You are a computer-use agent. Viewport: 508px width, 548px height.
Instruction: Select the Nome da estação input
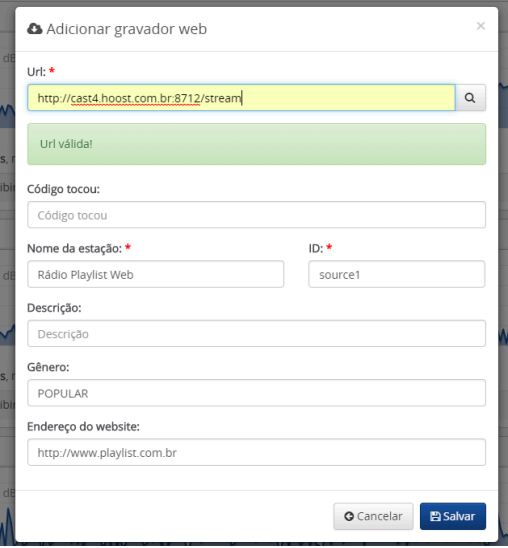(155, 274)
